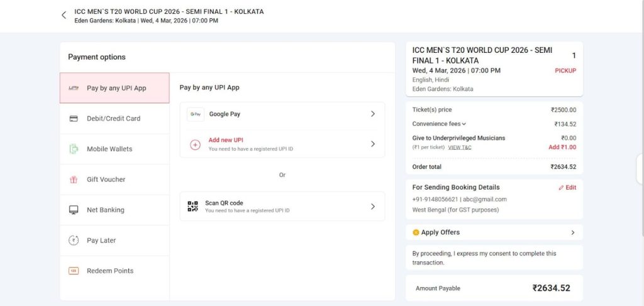Click the Net Banking monitor icon

74,210
